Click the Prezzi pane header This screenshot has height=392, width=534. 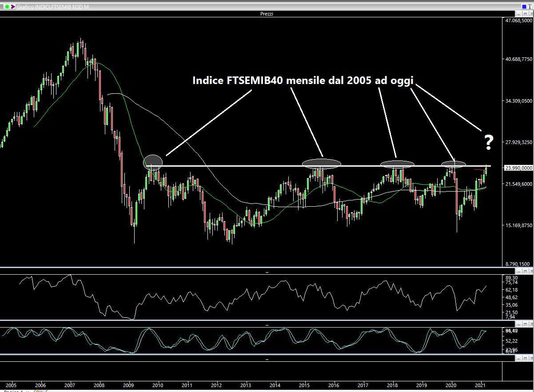tap(267, 14)
